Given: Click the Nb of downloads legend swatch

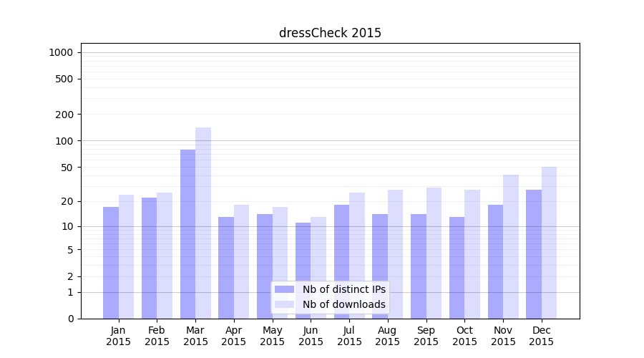Looking at the screenshot, I should coord(284,304).
